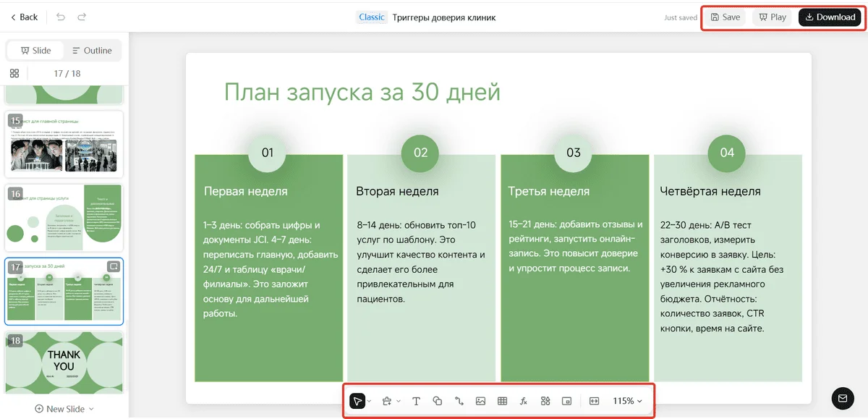The width and height of the screenshot is (868, 419).
Task: Click the 01 circle badge
Action: (268, 153)
